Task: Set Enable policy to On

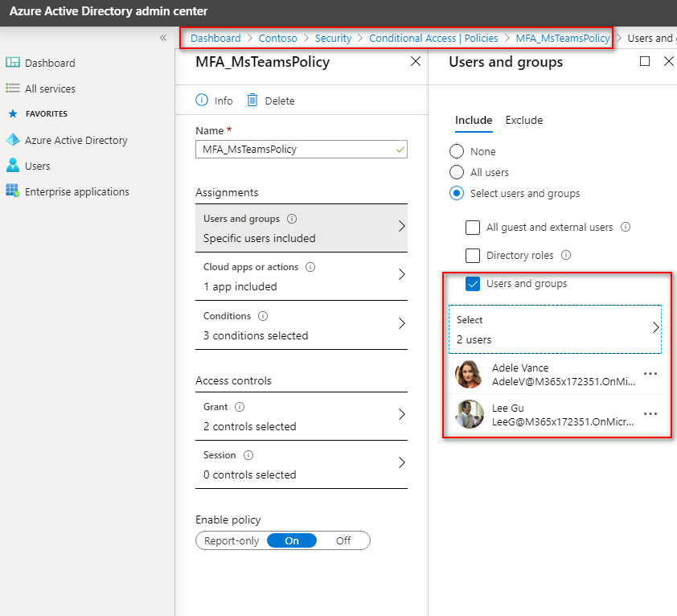Action: 292,541
